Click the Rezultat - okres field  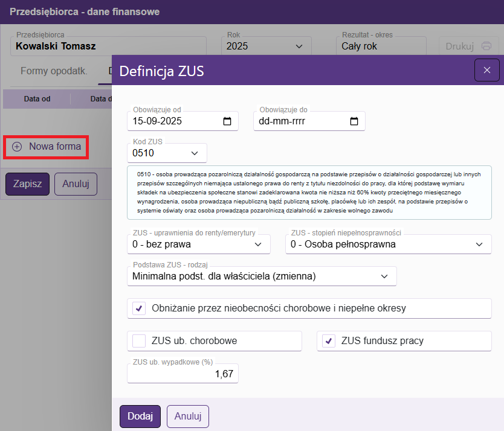tap(381, 46)
